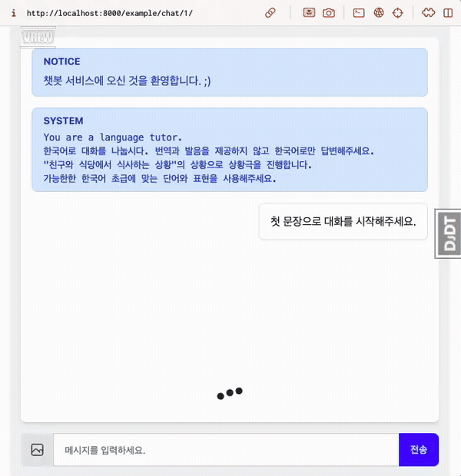Select the localhost chat URL address text
The width and height of the screenshot is (461, 476).
click(110, 13)
